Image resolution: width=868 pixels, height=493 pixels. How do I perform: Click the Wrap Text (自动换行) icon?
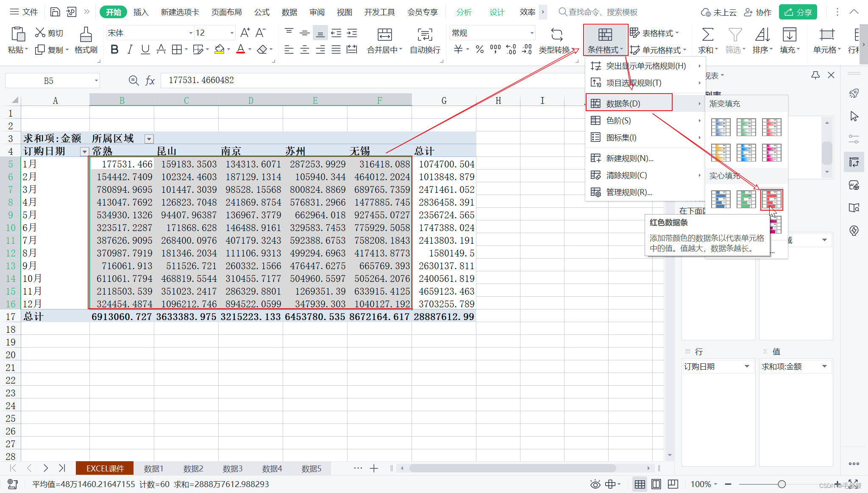tap(425, 35)
